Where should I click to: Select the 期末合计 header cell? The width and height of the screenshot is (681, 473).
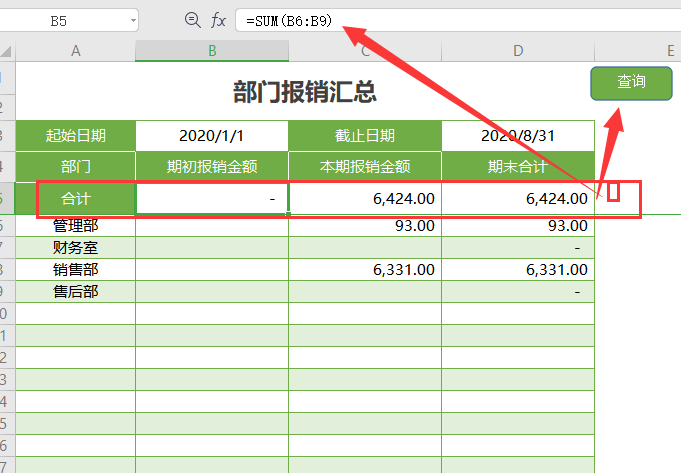click(518, 166)
